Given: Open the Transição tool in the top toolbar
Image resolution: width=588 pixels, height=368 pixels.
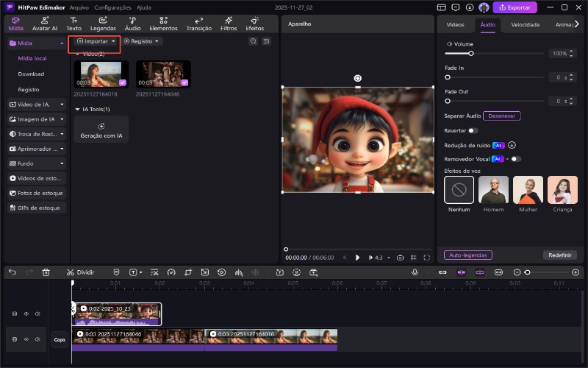Looking at the screenshot, I should tap(199, 24).
